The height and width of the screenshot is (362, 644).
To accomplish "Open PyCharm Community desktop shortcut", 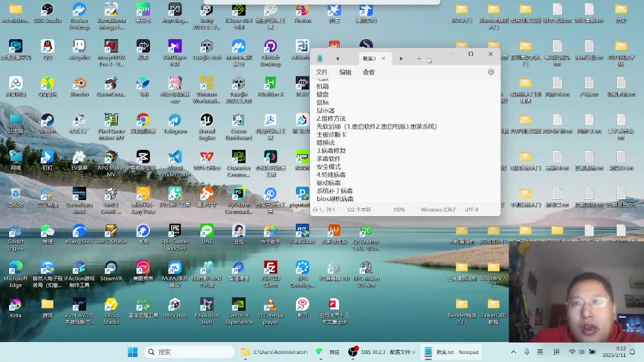I will tap(238, 201).
